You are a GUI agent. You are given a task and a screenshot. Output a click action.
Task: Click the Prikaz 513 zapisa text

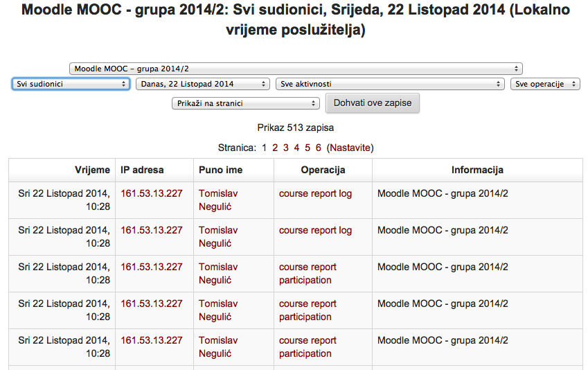pyautogui.click(x=296, y=128)
